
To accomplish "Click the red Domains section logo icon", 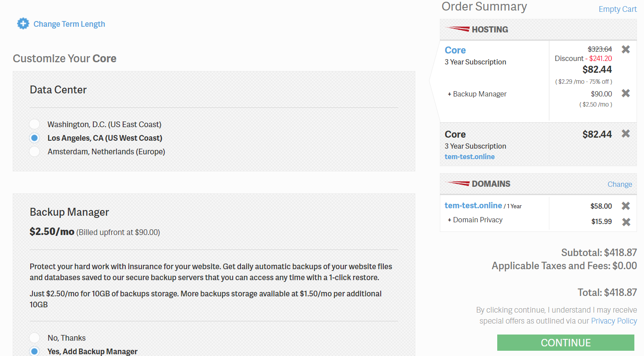I will (457, 184).
